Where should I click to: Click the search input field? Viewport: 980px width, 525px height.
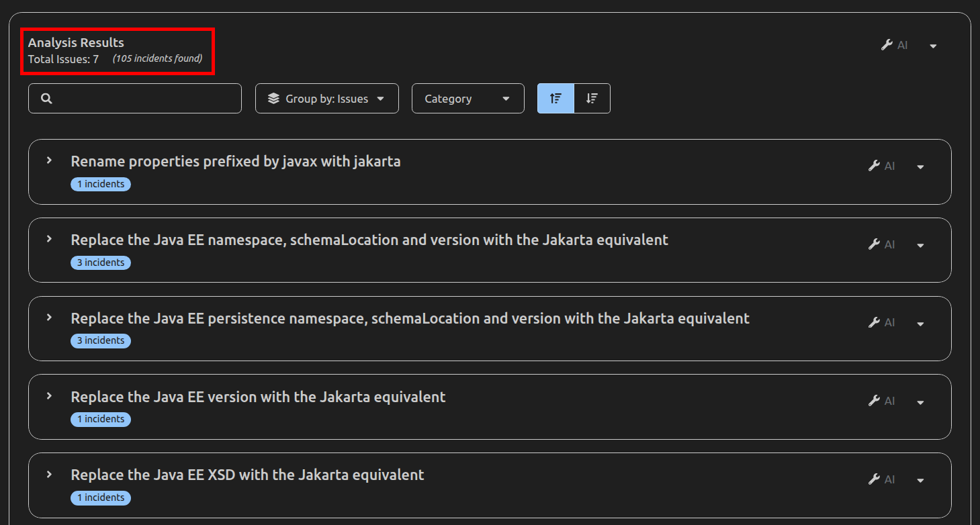(x=135, y=99)
